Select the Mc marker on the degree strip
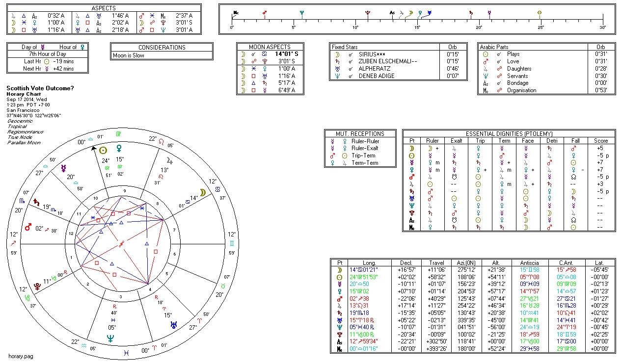 (236, 12)
